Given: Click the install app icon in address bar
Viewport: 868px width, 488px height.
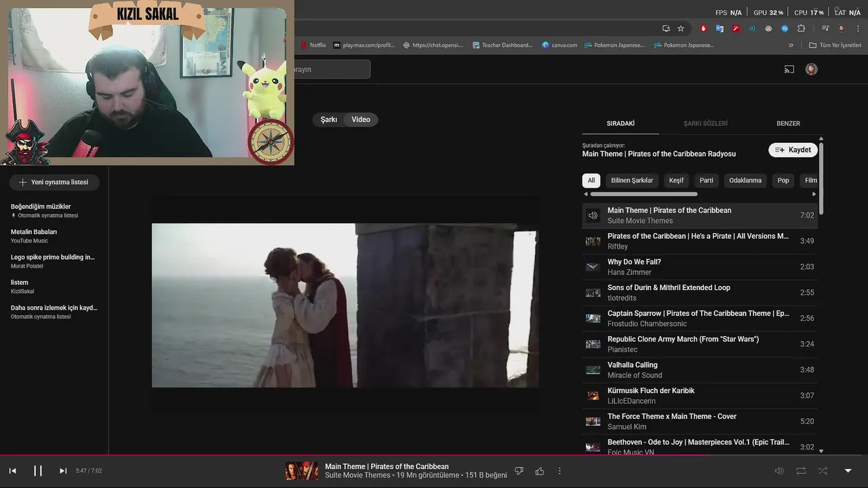Looking at the screenshot, I should coord(666,28).
